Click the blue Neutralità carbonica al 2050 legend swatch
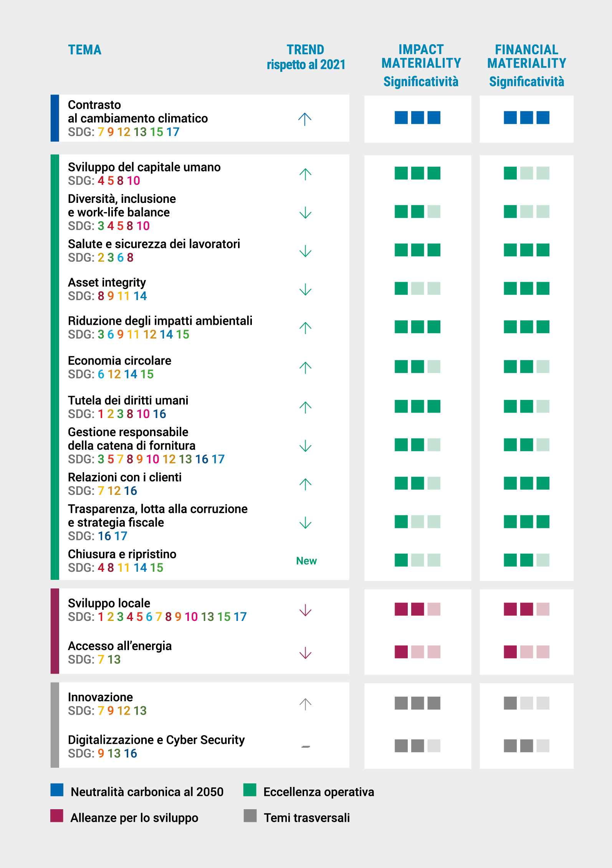 [57, 790]
